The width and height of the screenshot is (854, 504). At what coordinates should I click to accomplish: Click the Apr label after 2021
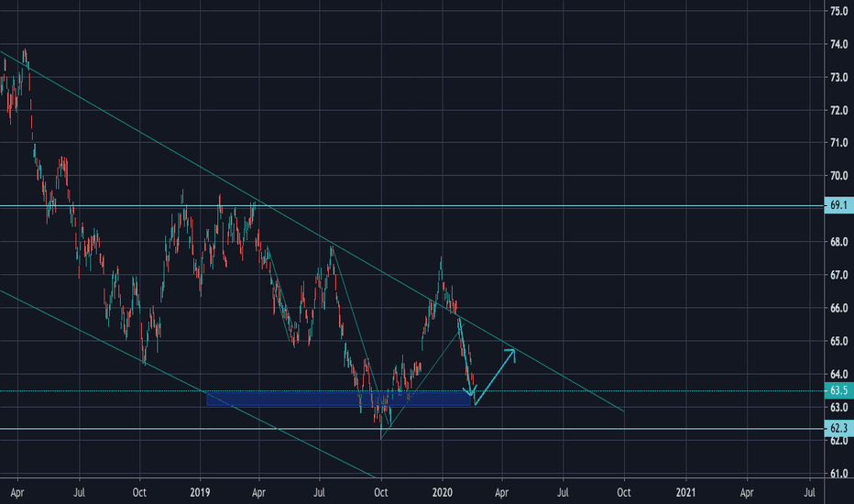click(x=747, y=493)
